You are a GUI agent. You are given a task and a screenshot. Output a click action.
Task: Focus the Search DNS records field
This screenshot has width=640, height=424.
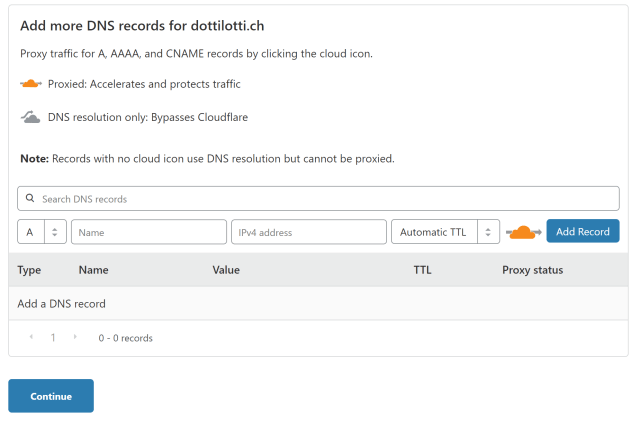320,199
